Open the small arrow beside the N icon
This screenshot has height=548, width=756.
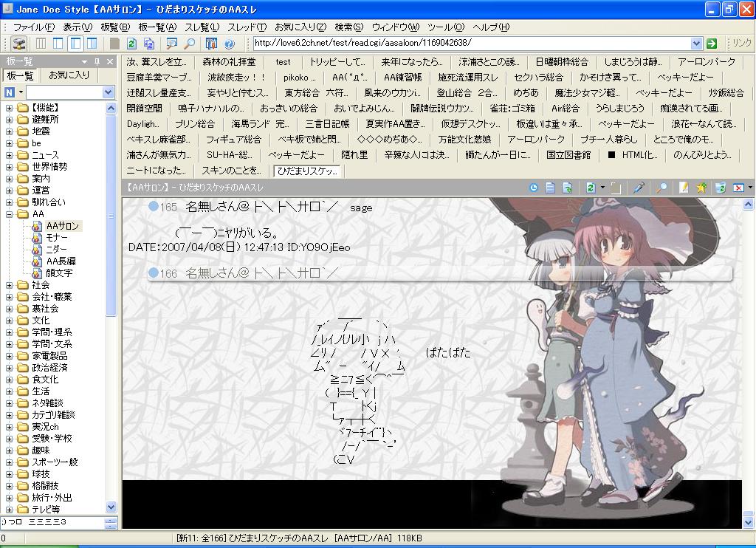21,92
